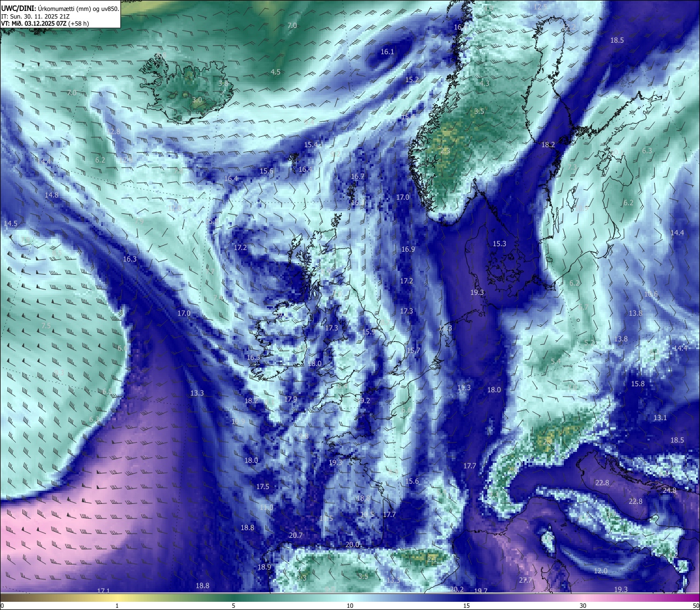Click the map value 15.4
The width and height of the screenshot is (700, 610).
tap(311, 144)
